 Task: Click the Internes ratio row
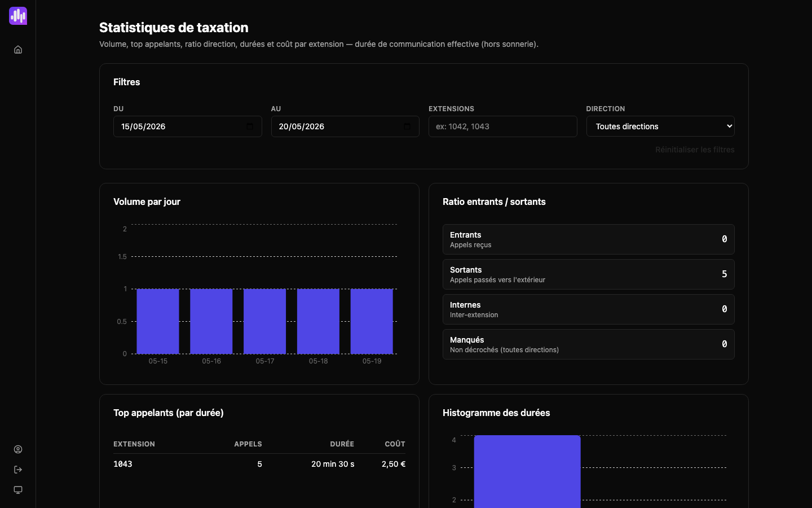point(588,309)
